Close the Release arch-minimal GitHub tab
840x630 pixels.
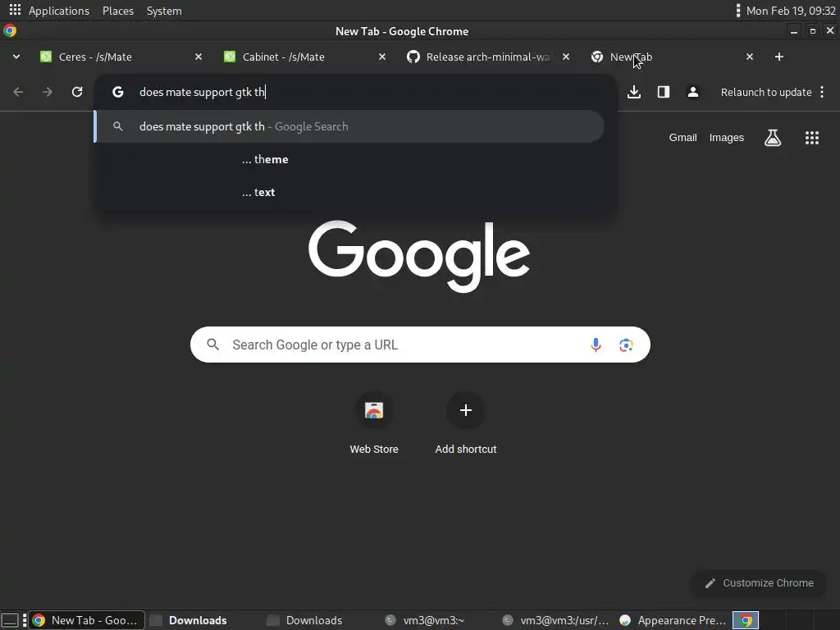click(566, 57)
